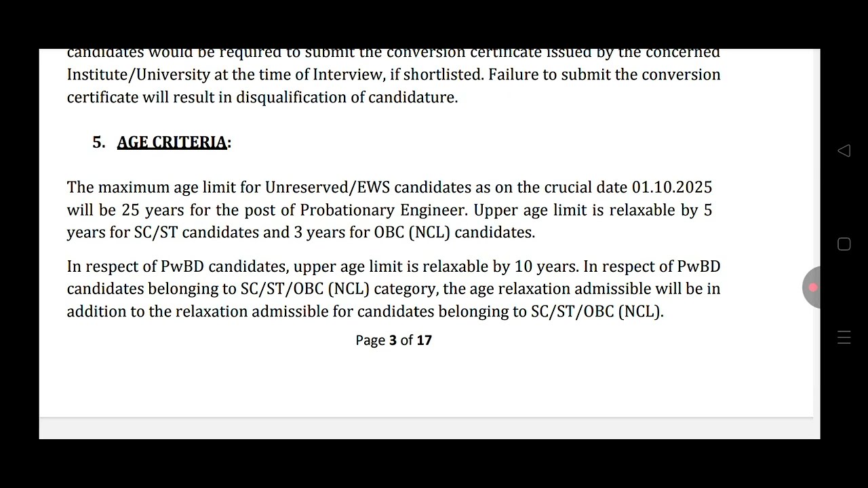Click the section number 5. before heading
This screenshot has width=868, height=488.
99,142
